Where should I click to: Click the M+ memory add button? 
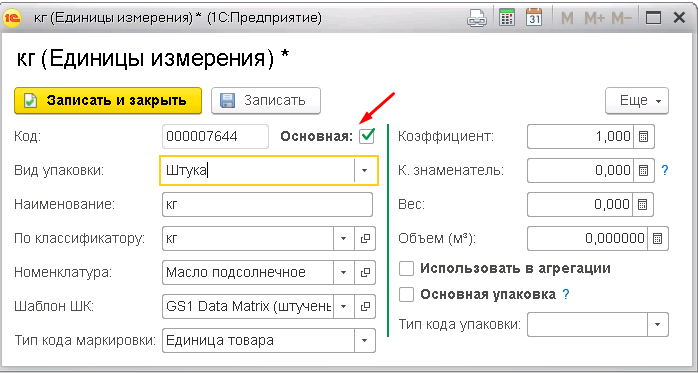pyautogui.click(x=595, y=18)
